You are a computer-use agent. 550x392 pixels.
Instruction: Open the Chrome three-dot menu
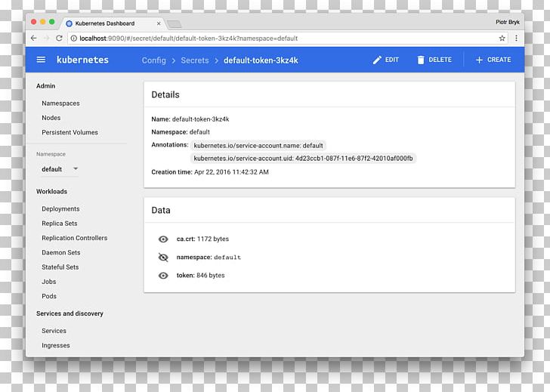[x=516, y=39]
